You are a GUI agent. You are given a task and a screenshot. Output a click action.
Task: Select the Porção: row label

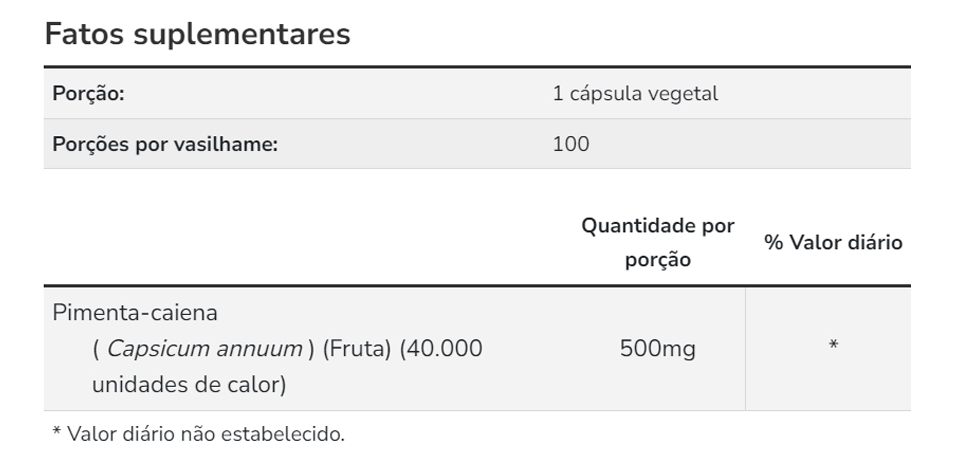click(88, 94)
